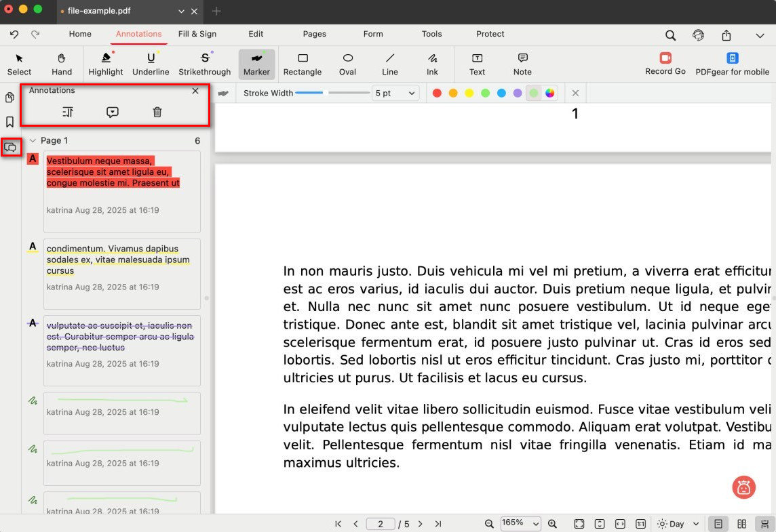The width and height of the screenshot is (776, 532).
Task: Enable single page view mode
Action: 717,523
